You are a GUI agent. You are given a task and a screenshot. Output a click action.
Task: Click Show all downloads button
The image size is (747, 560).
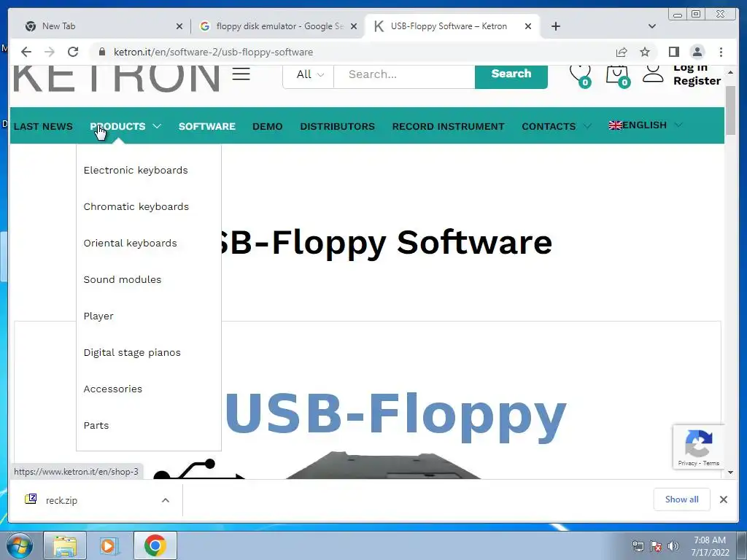pos(682,499)
